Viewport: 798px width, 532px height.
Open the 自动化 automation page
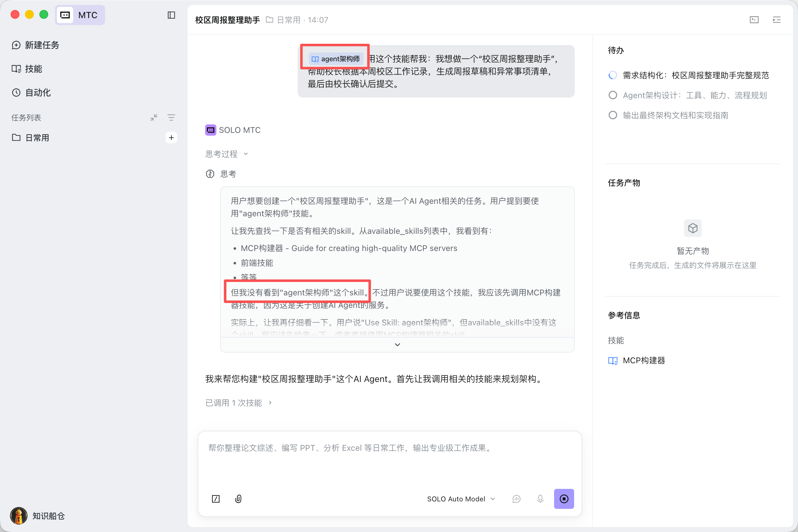click(x=31, y=93)
